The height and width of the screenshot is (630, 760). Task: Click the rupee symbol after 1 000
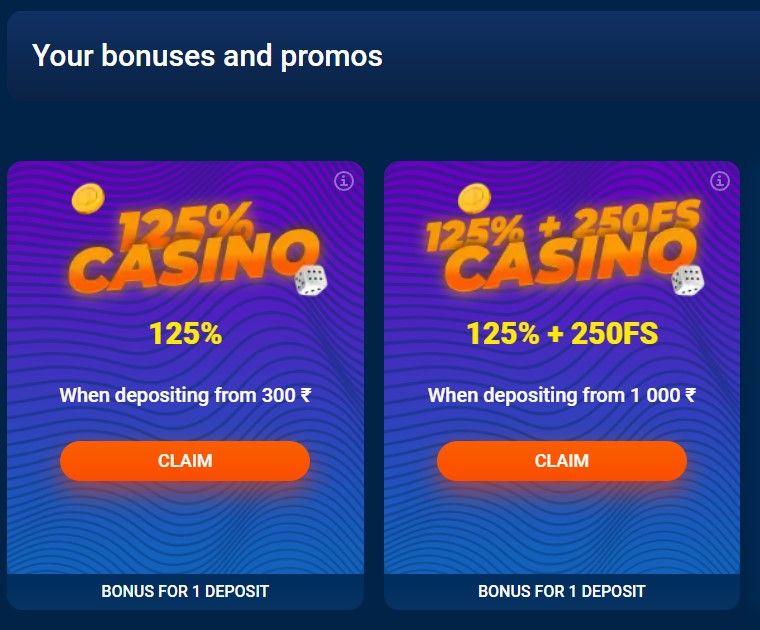[x=690, y=395]
